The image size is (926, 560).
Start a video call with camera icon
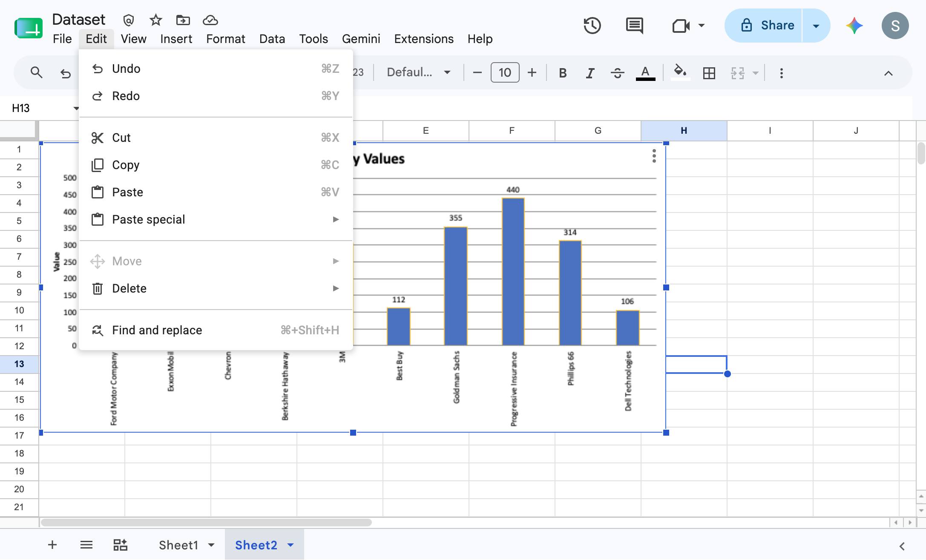tap(681, 26)
